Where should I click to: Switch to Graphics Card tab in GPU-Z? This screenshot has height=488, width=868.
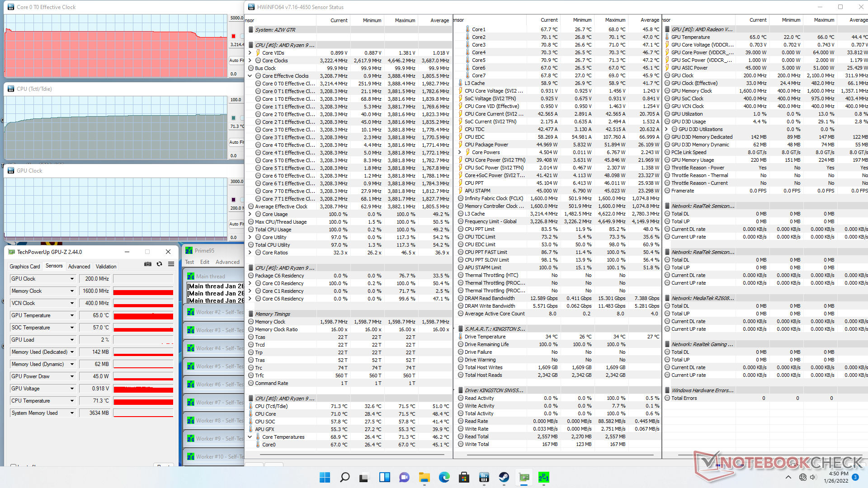[x=25, y=267]
